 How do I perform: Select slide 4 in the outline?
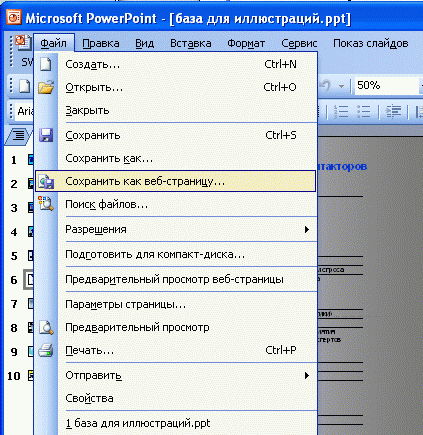click(30, 232)
